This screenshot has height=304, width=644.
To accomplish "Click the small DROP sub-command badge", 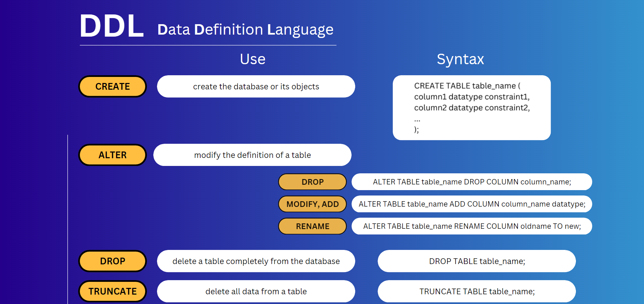I will [x=312, y=182].
